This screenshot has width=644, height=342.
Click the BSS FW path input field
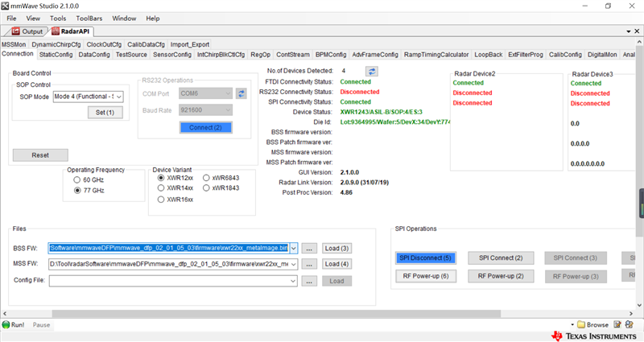[169, 249]
